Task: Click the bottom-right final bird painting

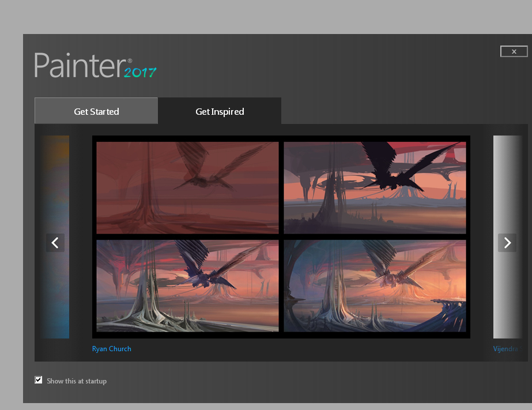Action: click(x=375, y=286)
